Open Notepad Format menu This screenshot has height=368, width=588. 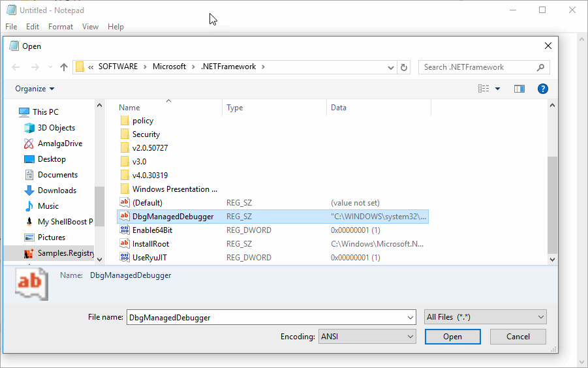click(x=61, y=27)
